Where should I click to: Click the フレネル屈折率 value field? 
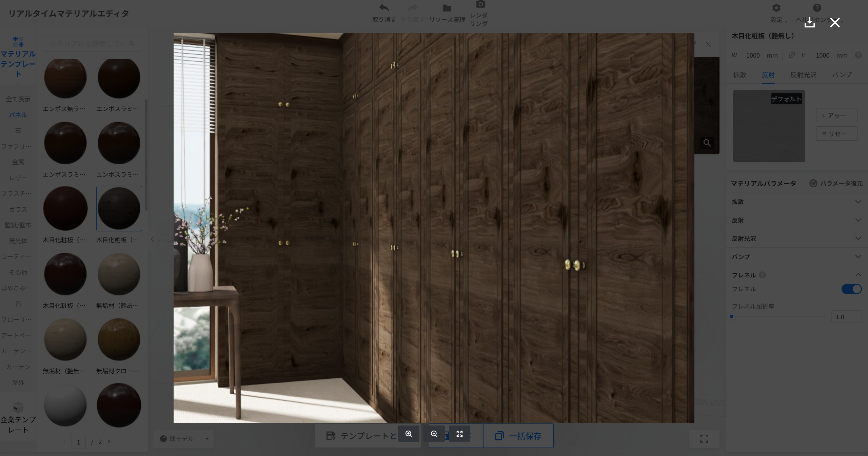846,317
